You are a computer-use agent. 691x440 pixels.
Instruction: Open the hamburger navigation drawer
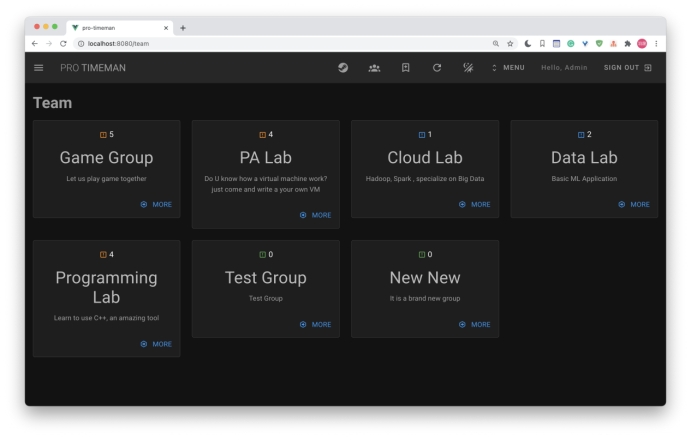point(39,68)
